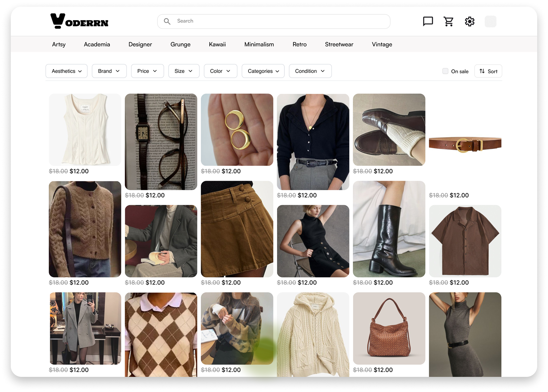Expand the Price filter dropdown
The image size is (548, 392).
click(x=147, y=71)
